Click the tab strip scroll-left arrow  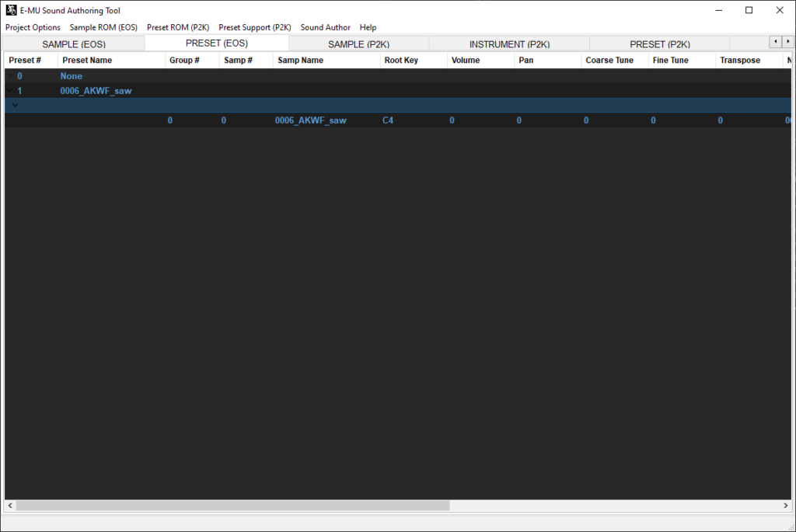tap(776, 42)
